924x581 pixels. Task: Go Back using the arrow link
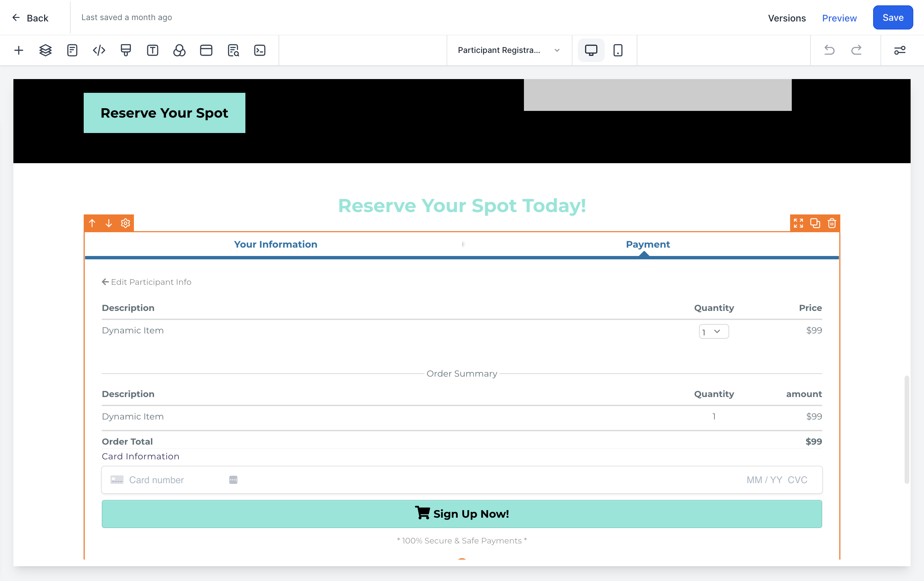(x=30, y=18)
